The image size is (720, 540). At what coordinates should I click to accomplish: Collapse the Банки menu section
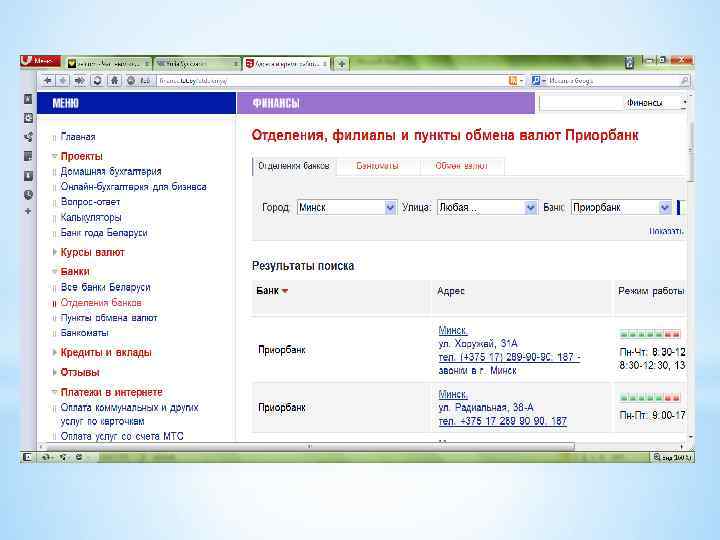click(x=54, y=271)
